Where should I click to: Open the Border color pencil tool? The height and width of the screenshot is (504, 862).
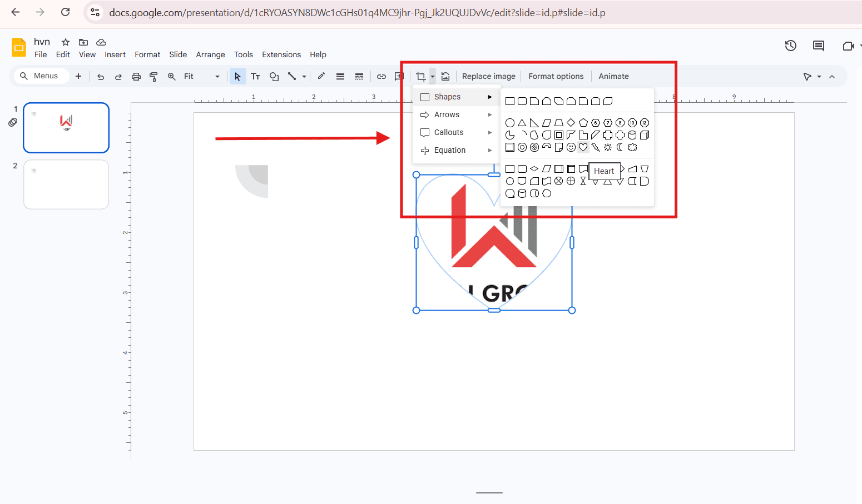321,77
